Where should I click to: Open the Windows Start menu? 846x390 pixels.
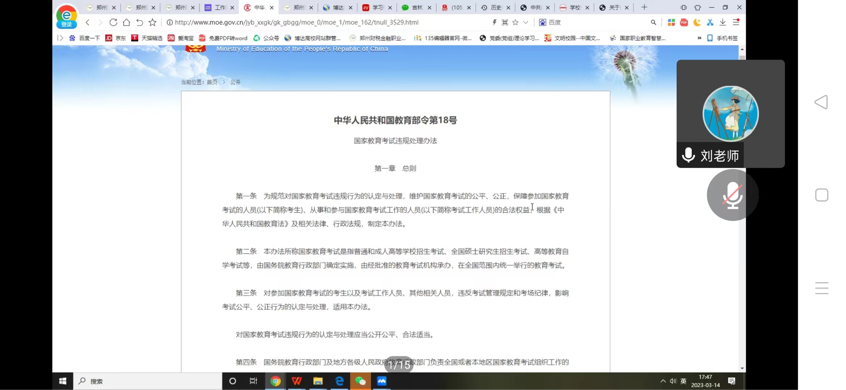click(x=63, y=381)
